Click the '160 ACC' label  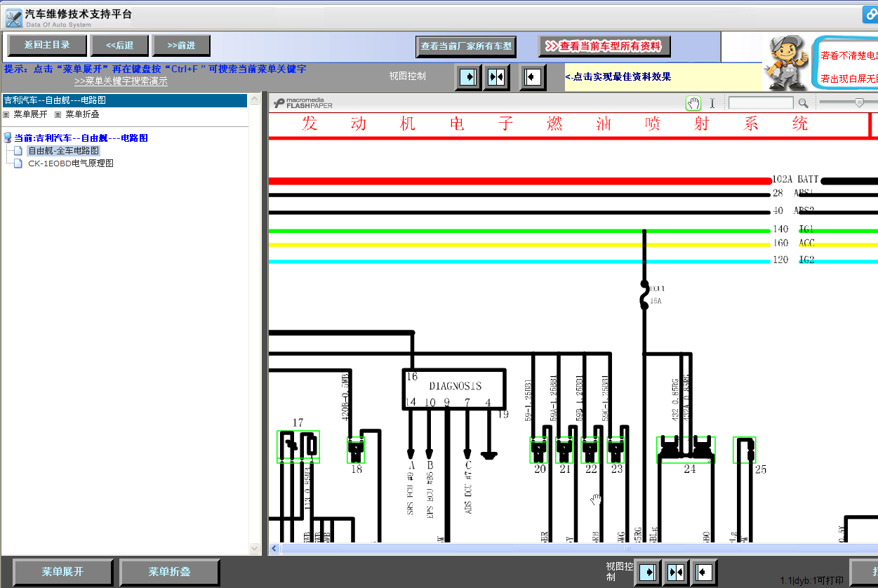pyautogui.click(x=793, y=243)
